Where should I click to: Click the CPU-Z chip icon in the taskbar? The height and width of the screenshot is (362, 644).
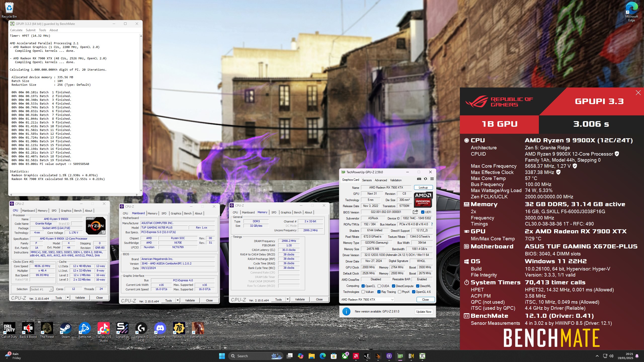click(x=389, y=356)
